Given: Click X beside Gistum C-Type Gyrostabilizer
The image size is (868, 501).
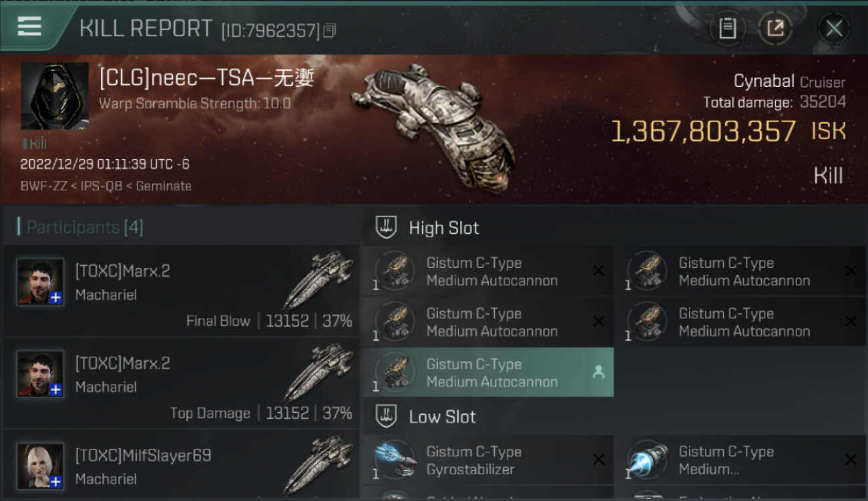Looking at the screenshot, I should (x=599, y=460).
